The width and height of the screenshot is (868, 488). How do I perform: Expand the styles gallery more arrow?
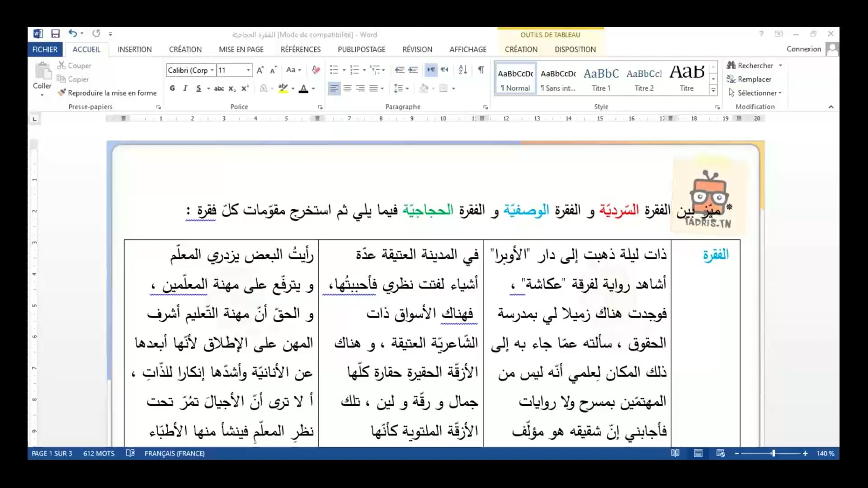[713, 90]
